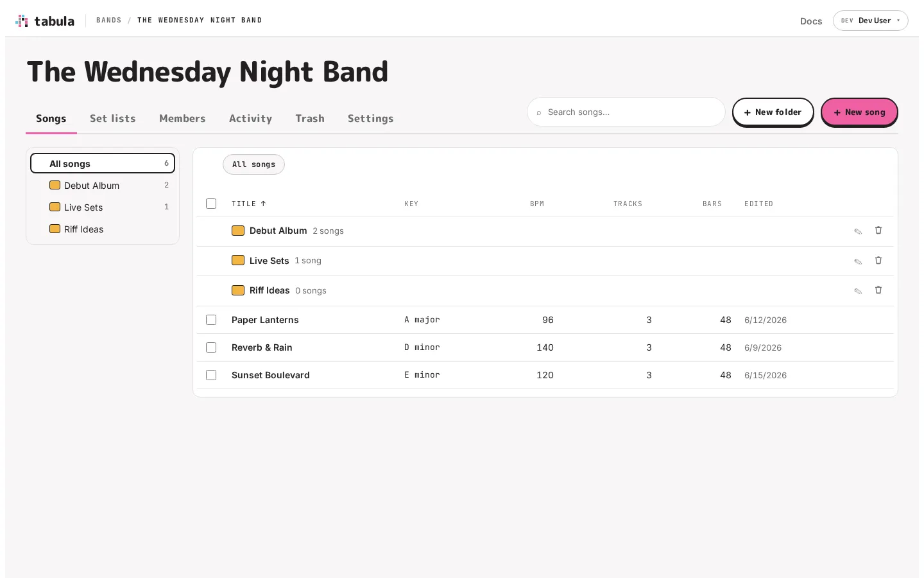
Task: Sort by the Edited column header
Action: (758, 204)
